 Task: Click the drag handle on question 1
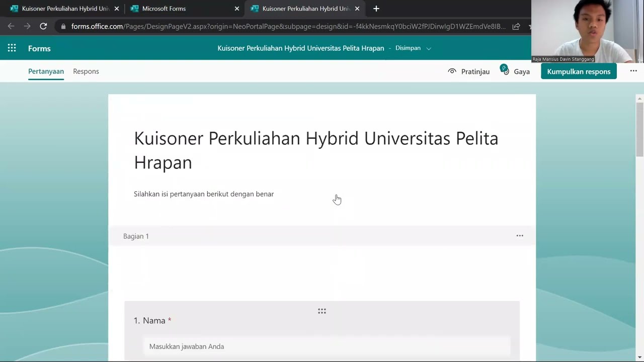click(322, 311)
